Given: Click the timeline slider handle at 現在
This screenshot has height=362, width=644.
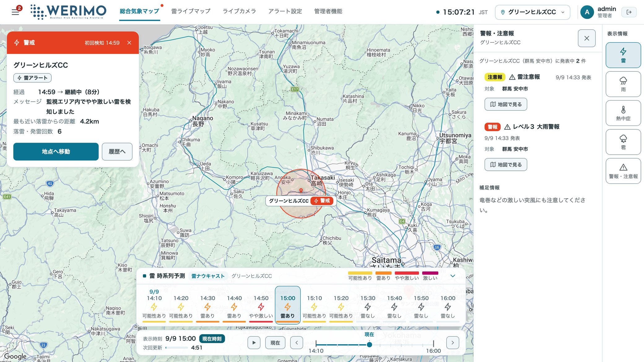Looking at the screenshot, I should [369, 344].
